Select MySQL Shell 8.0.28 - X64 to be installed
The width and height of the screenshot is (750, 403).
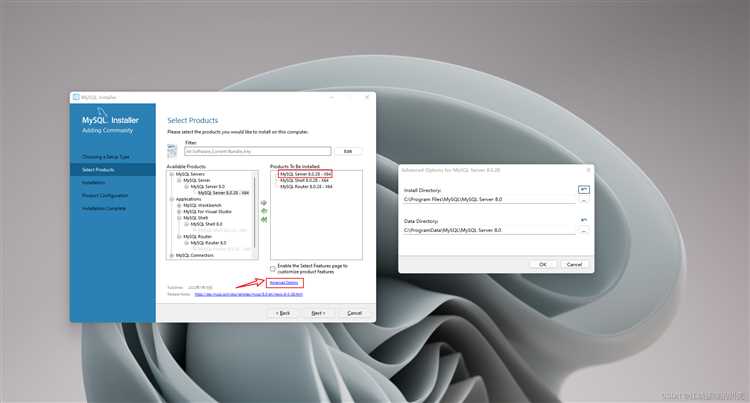click(x=304, y=180)
